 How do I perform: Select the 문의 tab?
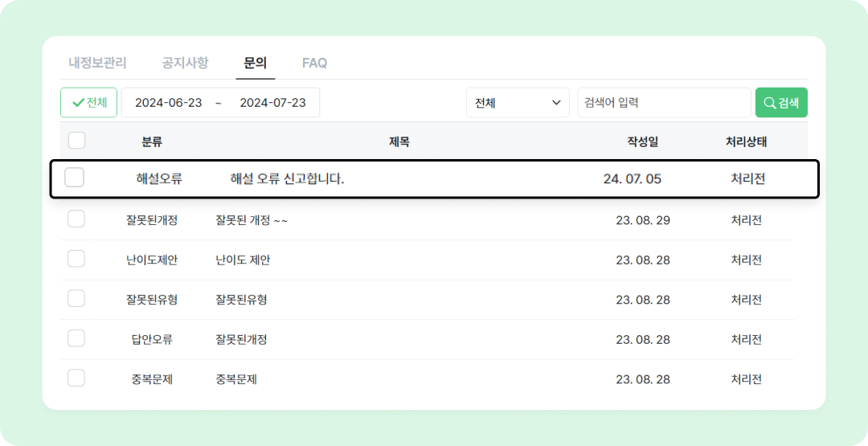[256, 63]
